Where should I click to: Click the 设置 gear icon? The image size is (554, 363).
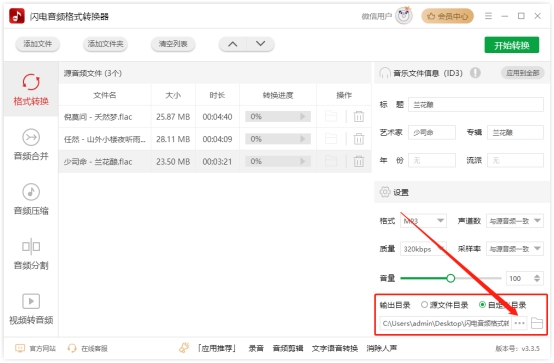point(385,192)
